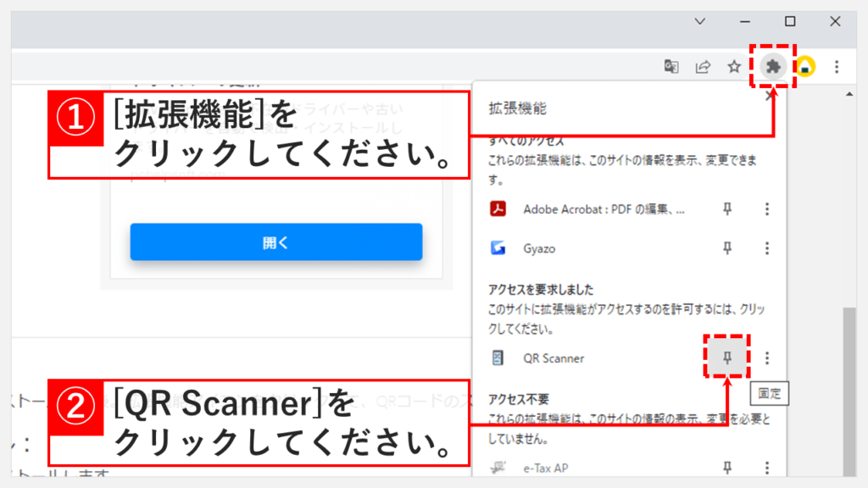
Task: Click the Google Translate icon in address bar
Action: pyautogui.click(x=671, y=66)
